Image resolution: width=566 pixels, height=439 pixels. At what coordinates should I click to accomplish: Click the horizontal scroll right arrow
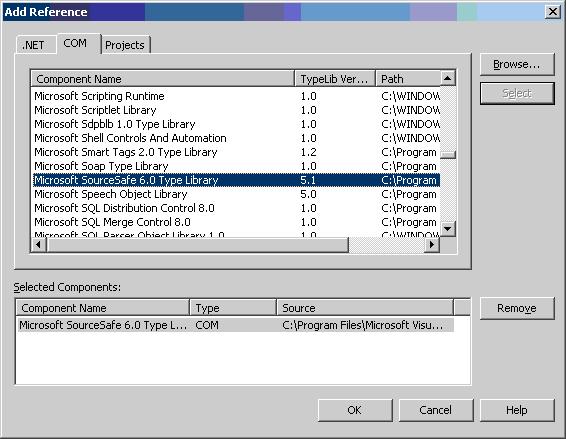pos(432,245)
